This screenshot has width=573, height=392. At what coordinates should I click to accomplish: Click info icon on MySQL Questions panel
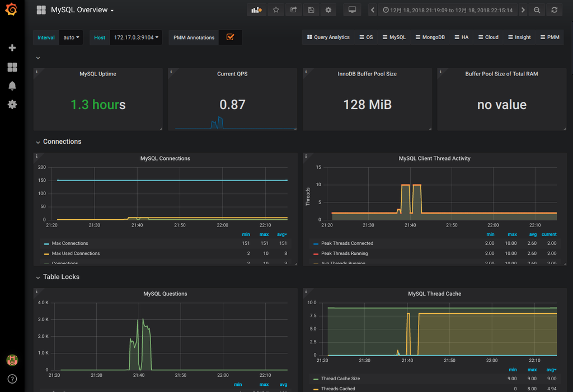(36, 291)
